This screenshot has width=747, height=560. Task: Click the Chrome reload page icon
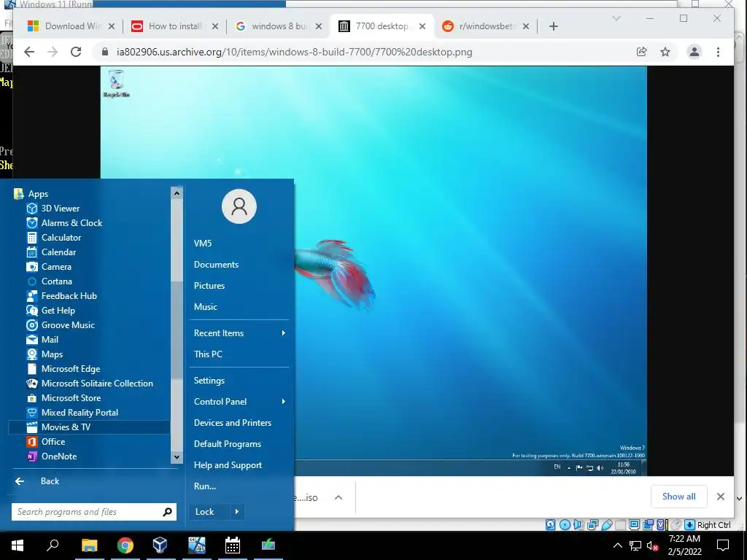(76, 52)
